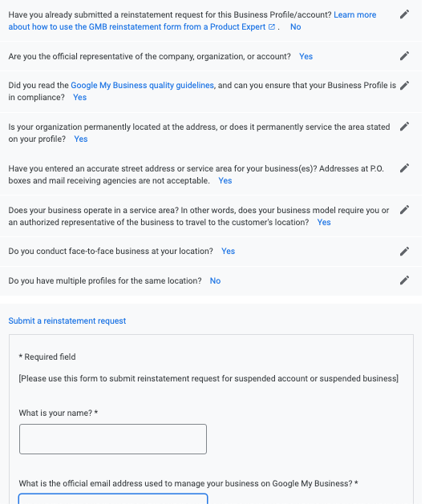The width and height of the screenshot is (425, 504).
Task: Click the No answer for multiple profiles
Action: click(215, 281)
